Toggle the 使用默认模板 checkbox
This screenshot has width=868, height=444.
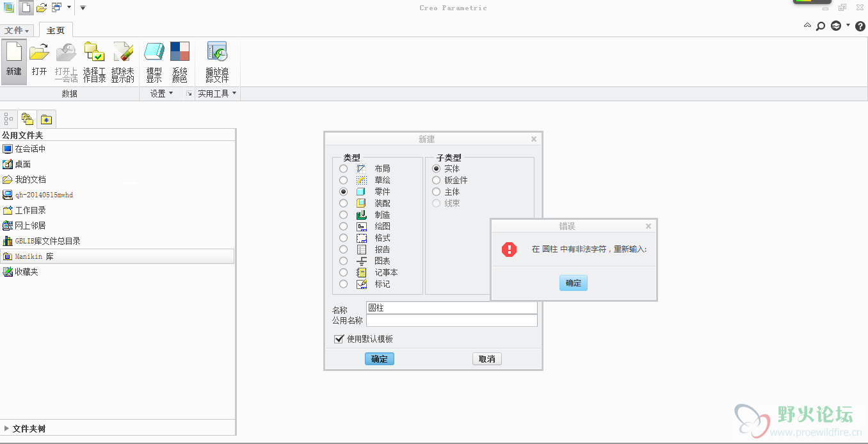tap(339, 339)
